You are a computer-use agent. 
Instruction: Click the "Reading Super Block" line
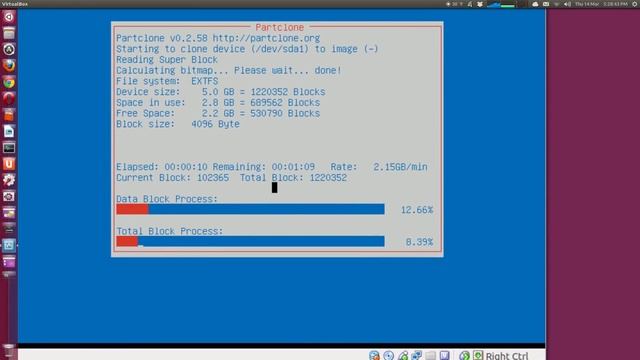[167, 60]
